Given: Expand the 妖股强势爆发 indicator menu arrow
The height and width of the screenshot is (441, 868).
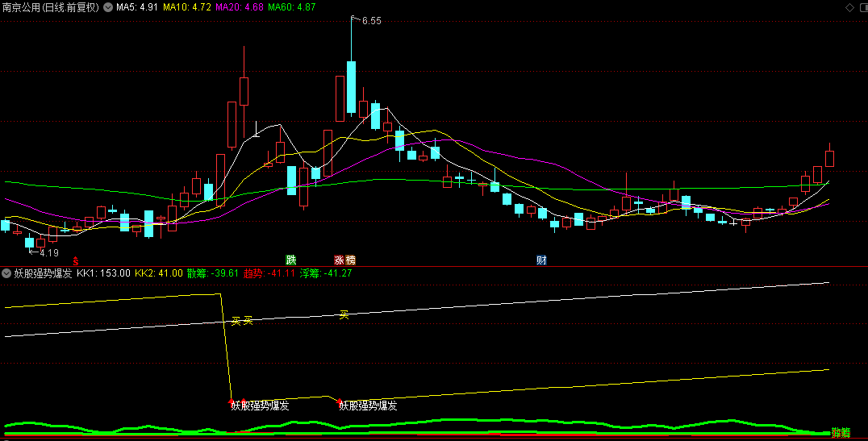Looking at the screenshot, I should pyautogui.click(x=6, y=273).
